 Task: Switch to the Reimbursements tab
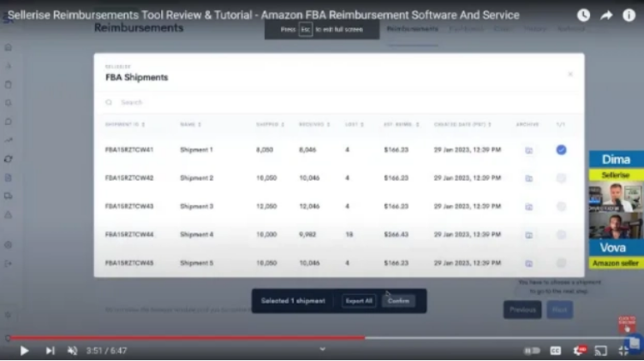(x=413, y=29)
